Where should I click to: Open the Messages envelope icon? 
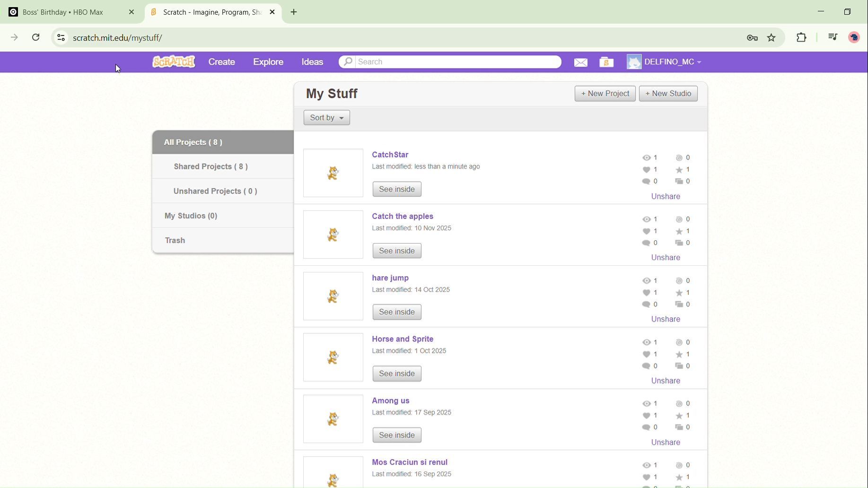click(580, 62)
